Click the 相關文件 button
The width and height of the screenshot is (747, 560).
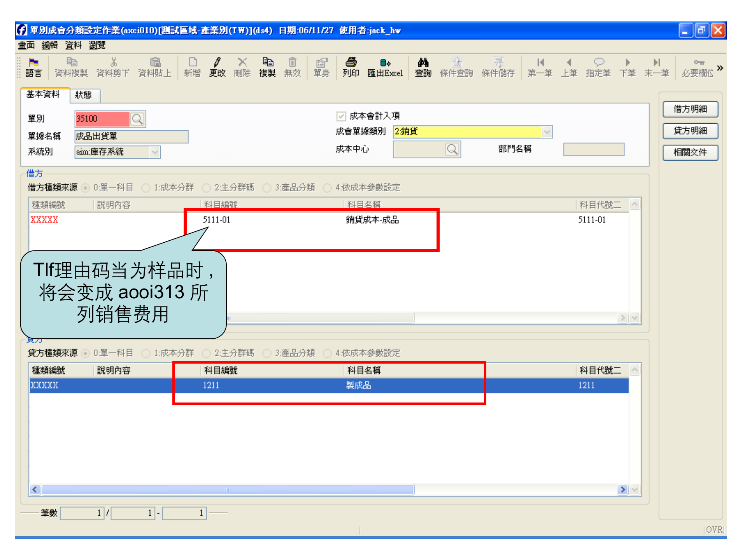690,152
